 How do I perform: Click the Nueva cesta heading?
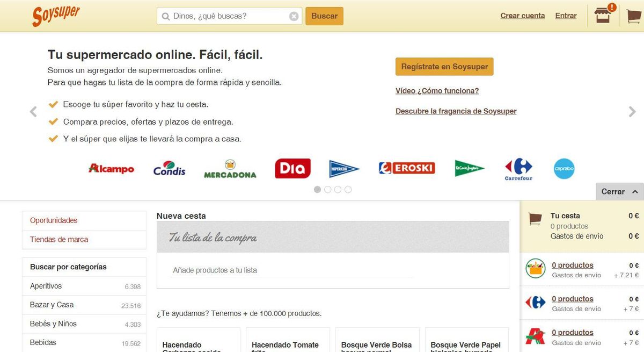click(x=181, y=216)
